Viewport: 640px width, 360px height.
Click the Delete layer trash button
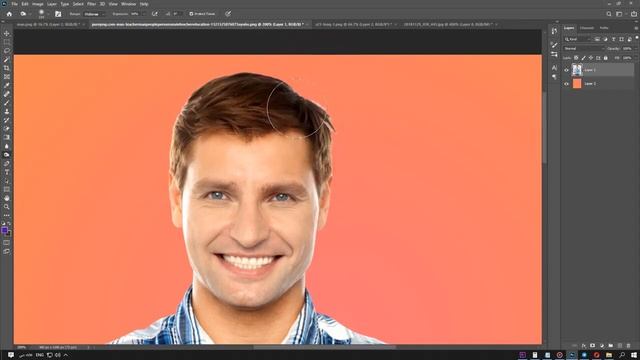point(629,346)
